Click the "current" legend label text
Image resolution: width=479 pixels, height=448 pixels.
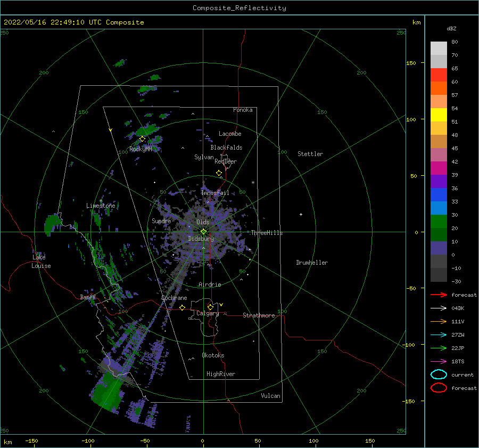coord(463,375)
